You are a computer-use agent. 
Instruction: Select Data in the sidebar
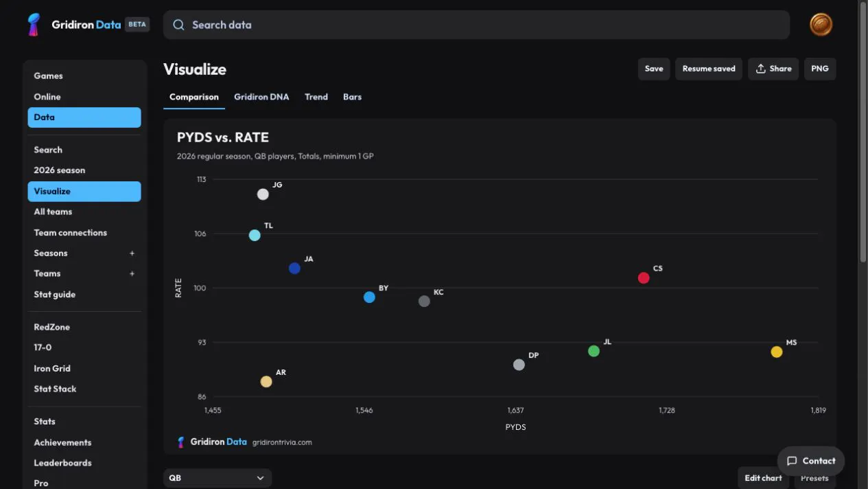(84, 117)
